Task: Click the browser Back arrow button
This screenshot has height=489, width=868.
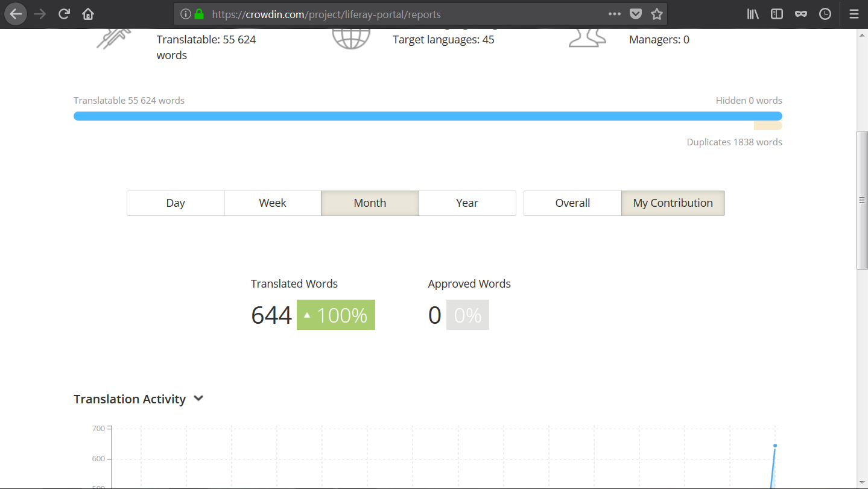Action: [16, 14]
